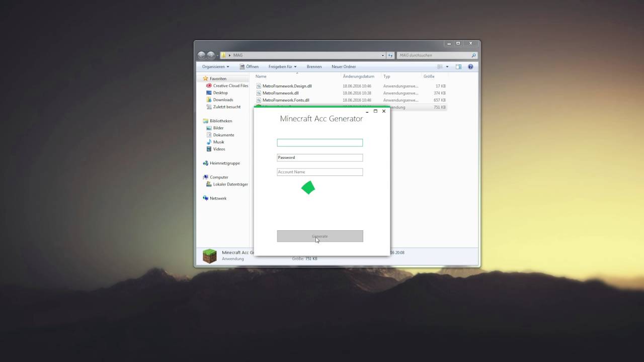Open the address bar history dropdown

(383, 55)
